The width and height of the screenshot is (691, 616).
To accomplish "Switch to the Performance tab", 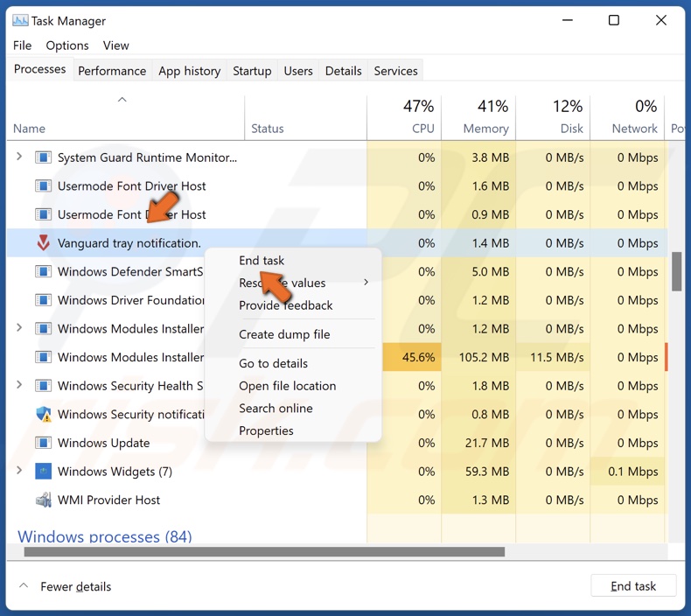I will click(112, 71).
